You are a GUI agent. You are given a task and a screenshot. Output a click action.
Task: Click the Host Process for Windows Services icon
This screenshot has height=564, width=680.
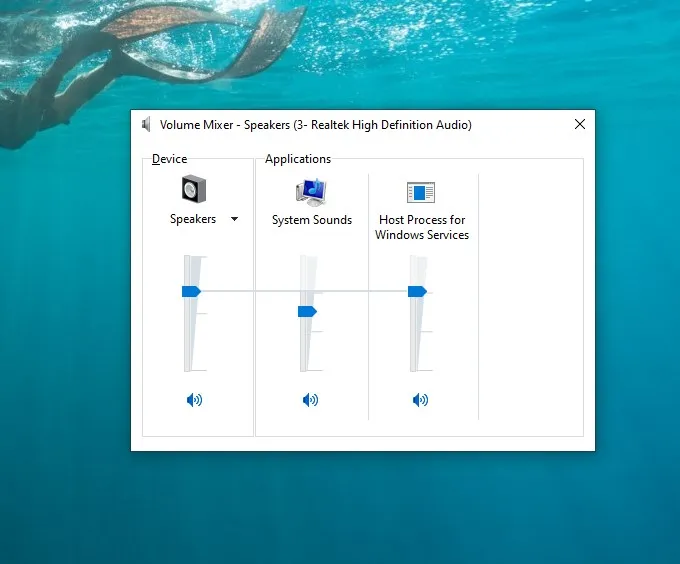pos(421,192)
